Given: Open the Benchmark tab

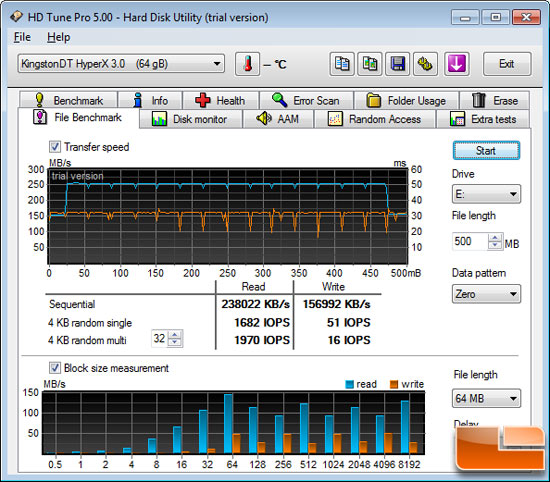Looking at the screenshot, I should point(68,100).
